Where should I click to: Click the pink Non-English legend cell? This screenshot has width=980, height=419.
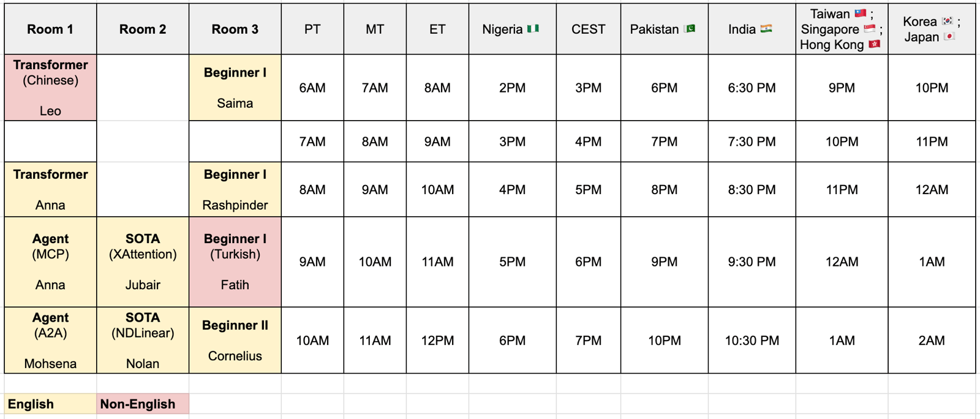point(143,404)
